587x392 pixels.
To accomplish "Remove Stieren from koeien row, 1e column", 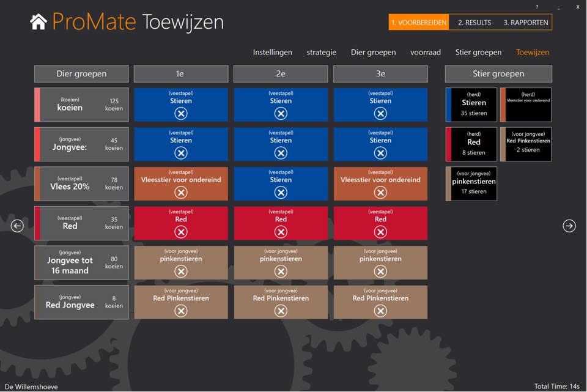I will click(x=181, y=114).
